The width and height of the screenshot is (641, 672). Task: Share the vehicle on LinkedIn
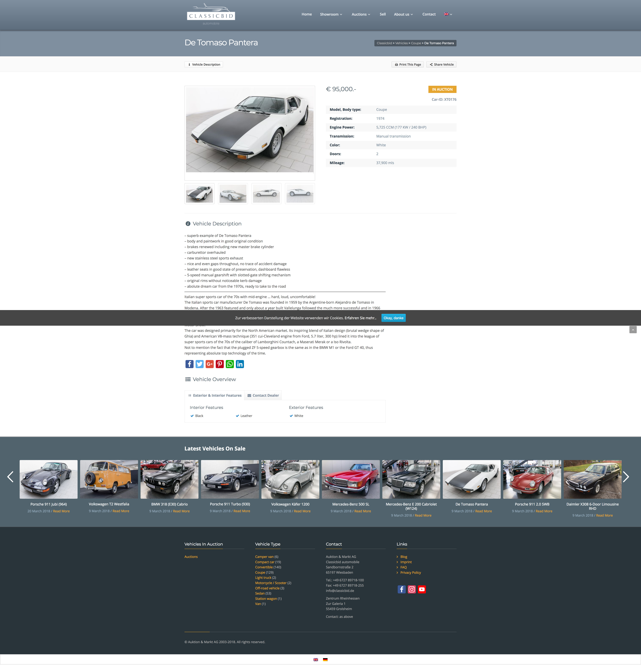click(240, 364)
